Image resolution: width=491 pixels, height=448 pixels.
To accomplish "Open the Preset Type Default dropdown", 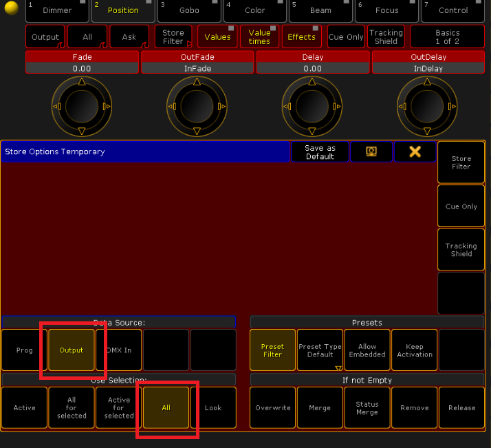I will (320, 350).
